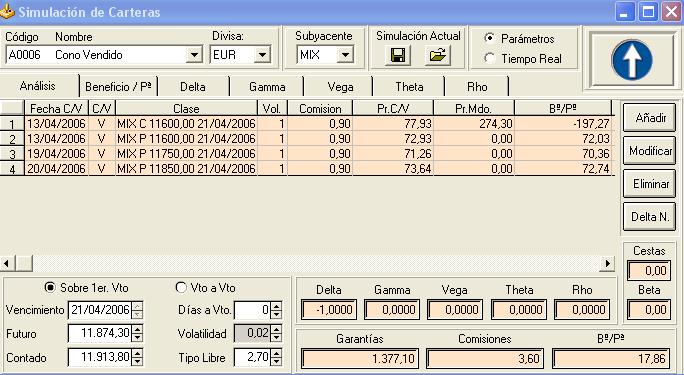
Task: Adjust the Días a Vto. spinner
Action: 276,310
